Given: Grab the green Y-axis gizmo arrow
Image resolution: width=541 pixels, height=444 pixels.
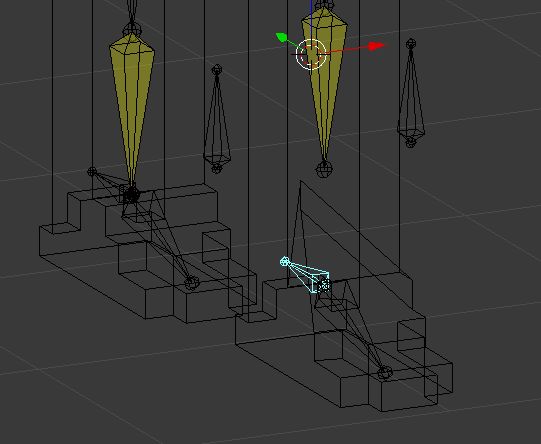Looking at the screenshot, I should [281, 37].
